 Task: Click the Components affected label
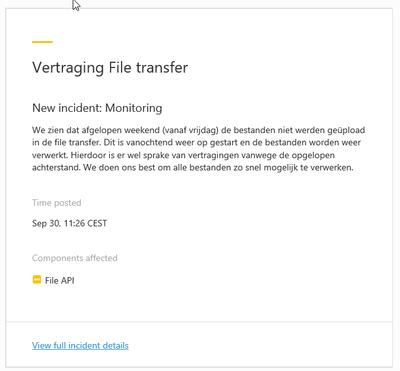75,258
